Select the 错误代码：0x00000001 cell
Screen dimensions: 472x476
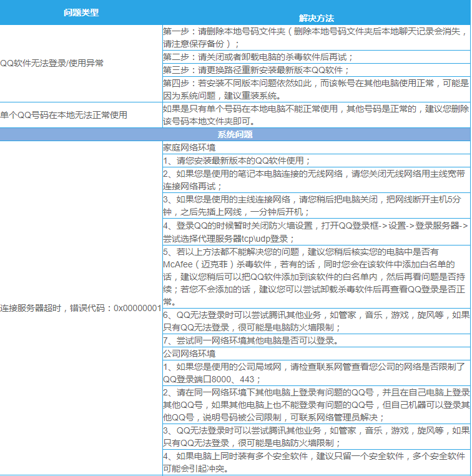tap(81, 308)
